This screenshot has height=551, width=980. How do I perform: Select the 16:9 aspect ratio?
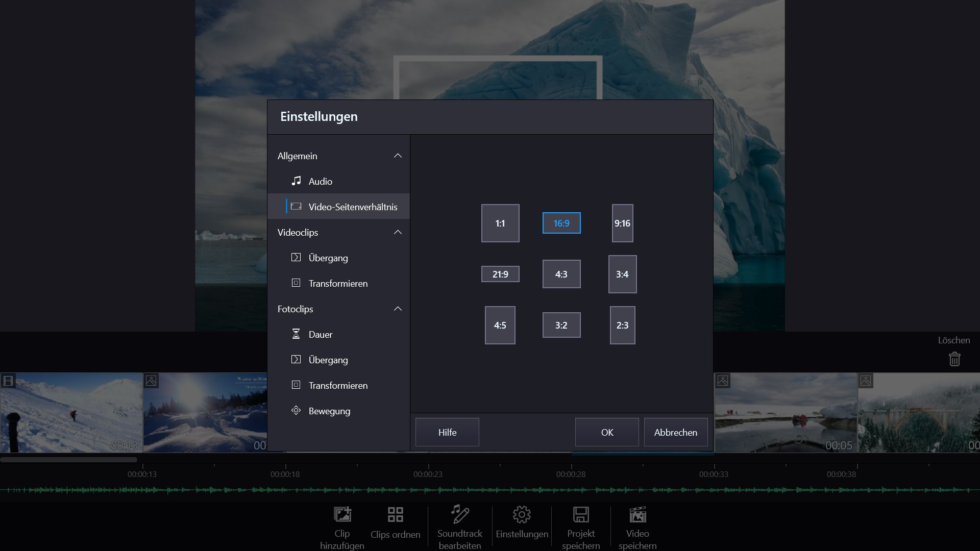pyautogui.click(x=561, y=223)
